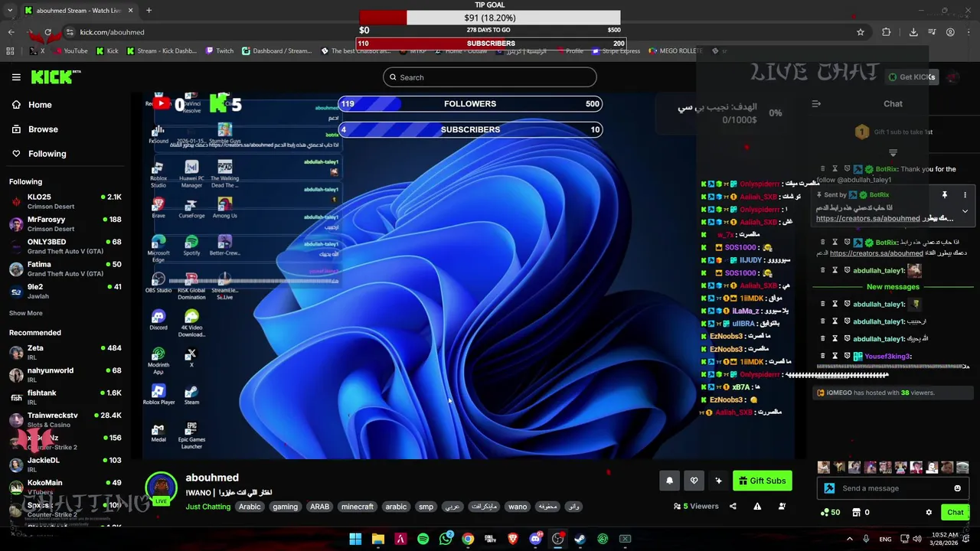Image resolution: width=980 pixels, height=551 pixels.
Task: Click ENG language indicator in system tray
Action: click(885, 540)
